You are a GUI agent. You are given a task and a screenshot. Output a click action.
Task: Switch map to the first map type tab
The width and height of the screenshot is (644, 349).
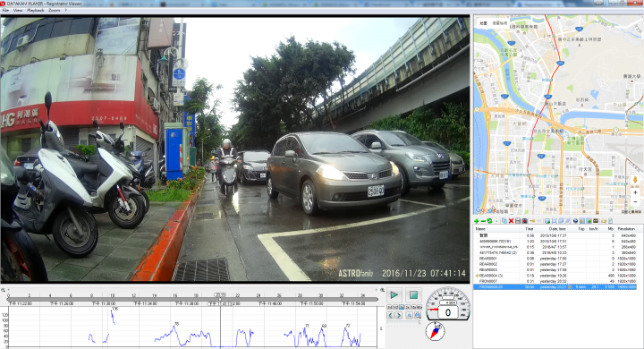(483, 23)
